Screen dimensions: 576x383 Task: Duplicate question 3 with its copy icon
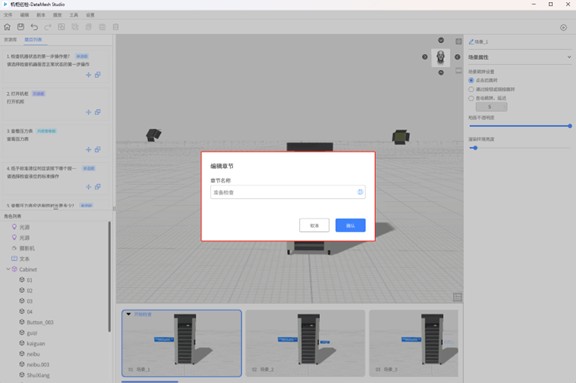click(x=98, y=149)
